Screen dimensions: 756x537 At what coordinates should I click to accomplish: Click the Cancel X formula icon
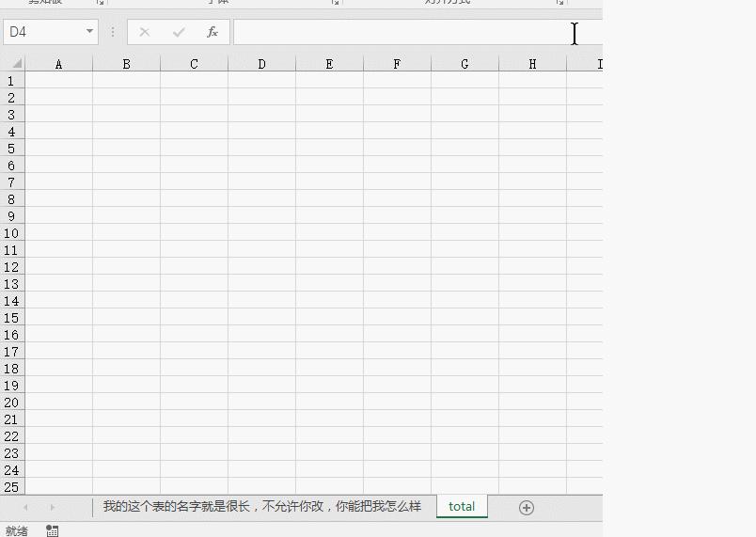pyautogui.click(x=144, y=32)
